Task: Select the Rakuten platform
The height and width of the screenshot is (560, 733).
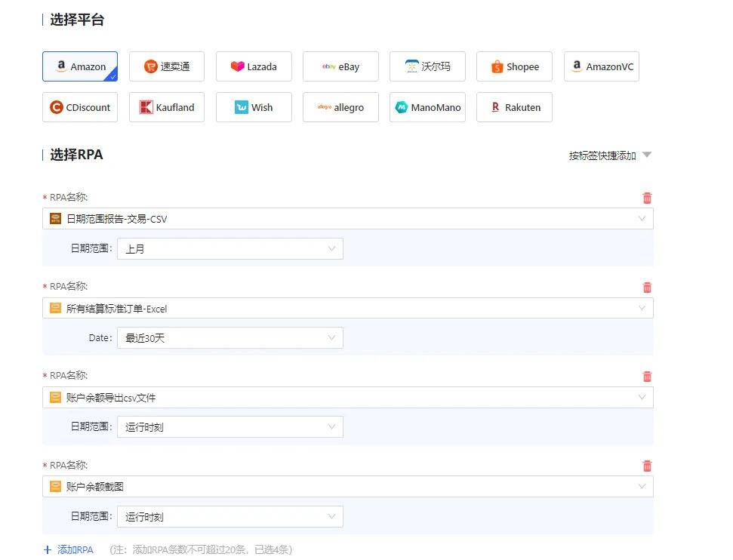Action: click(514, 107)
